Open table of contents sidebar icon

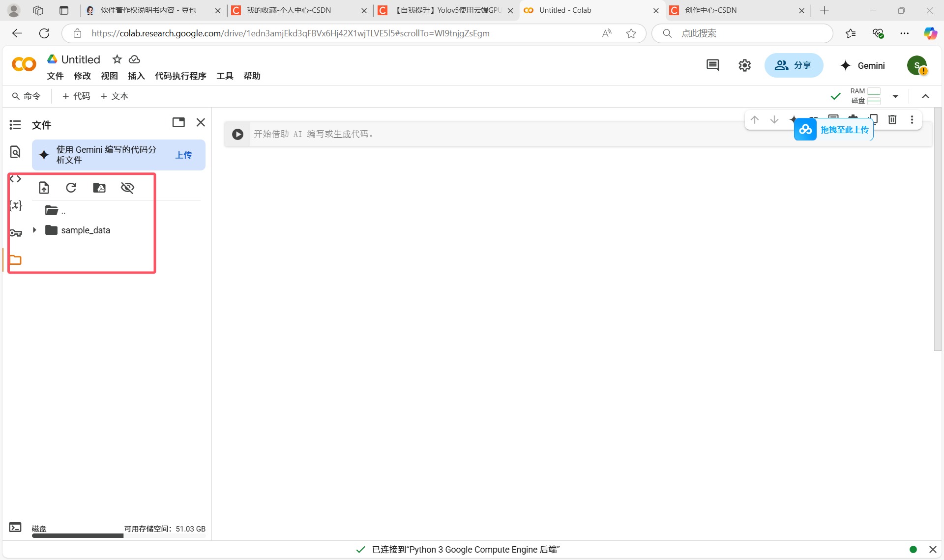[x=15, y=125]
